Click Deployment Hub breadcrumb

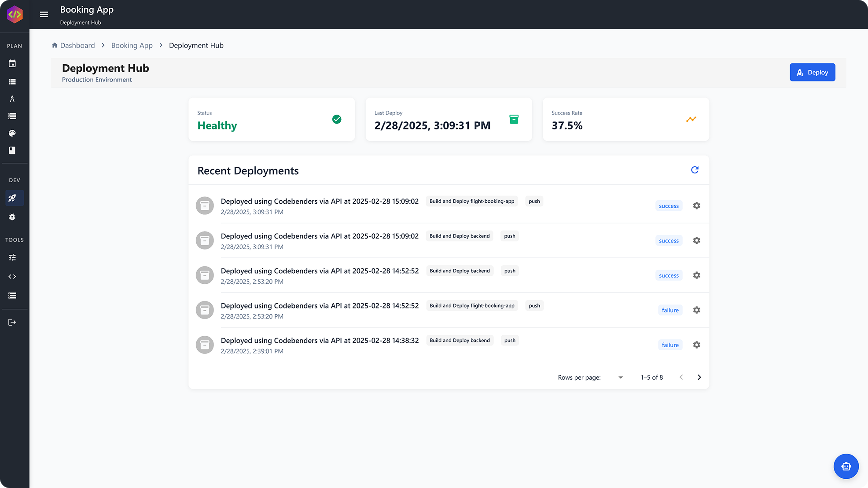[196, 45]
